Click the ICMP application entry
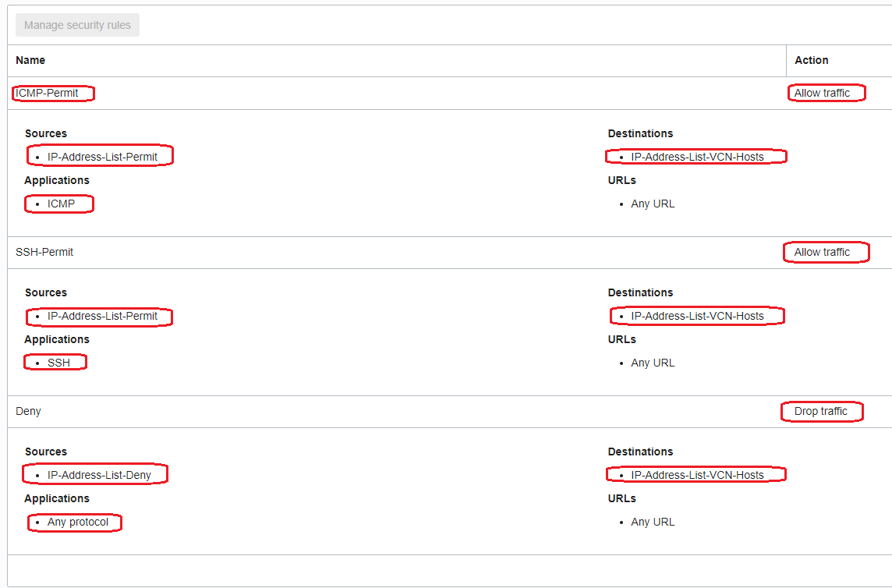The image size is (892, 588). click(61, 204)
